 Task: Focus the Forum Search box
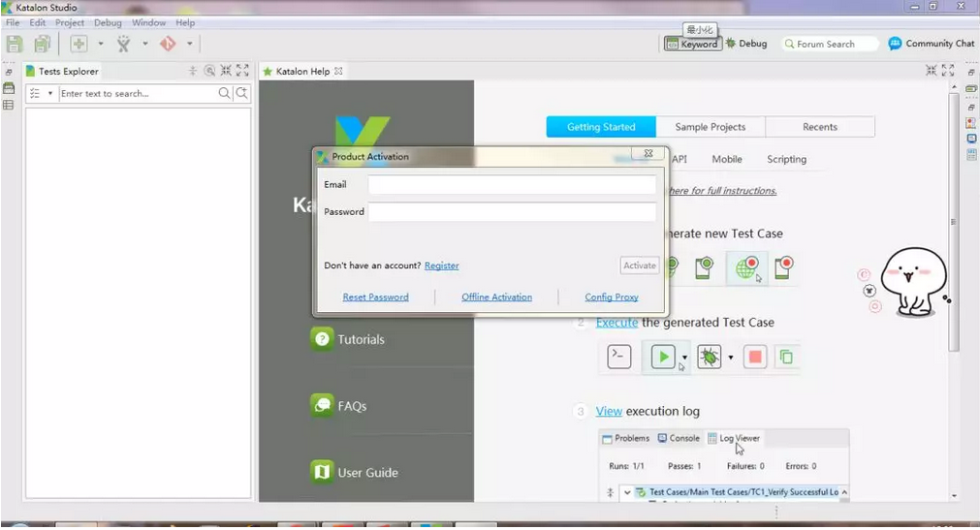[x=830, y=44]
